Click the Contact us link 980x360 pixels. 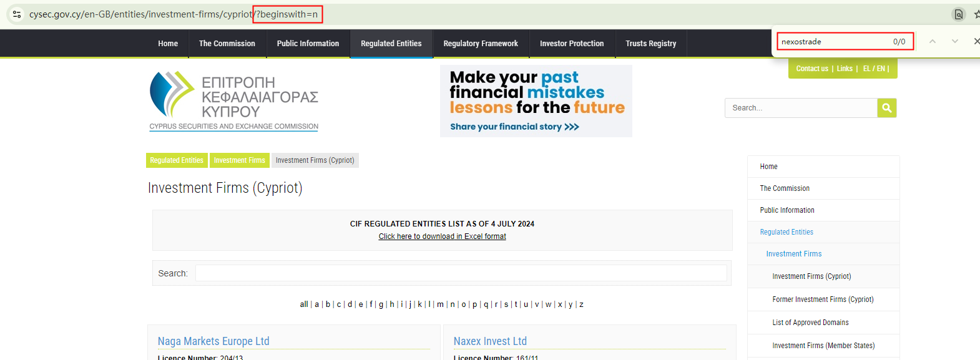point(812,69)
